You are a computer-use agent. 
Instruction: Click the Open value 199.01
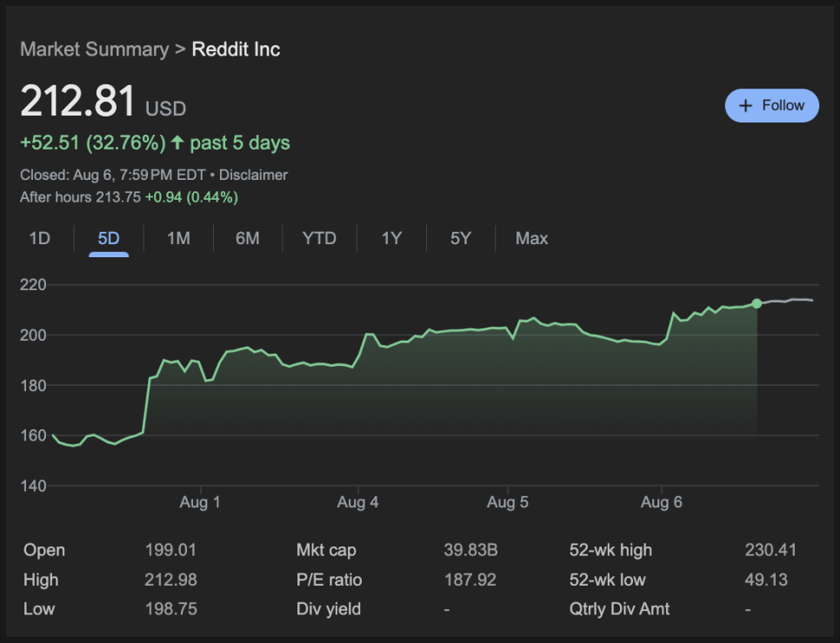click(171, 550)
